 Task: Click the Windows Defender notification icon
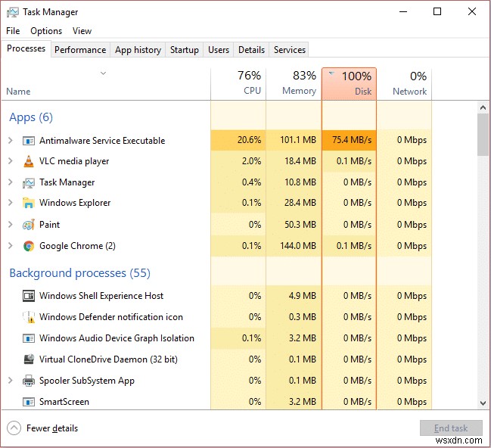click(29, 317)
